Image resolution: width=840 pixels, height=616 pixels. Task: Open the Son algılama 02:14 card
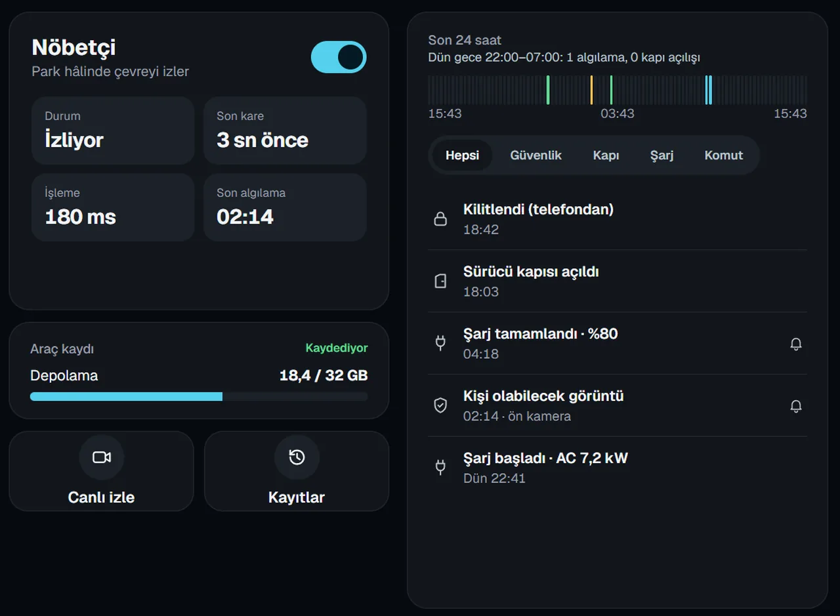pyautogui.click(x=285, y=207)
